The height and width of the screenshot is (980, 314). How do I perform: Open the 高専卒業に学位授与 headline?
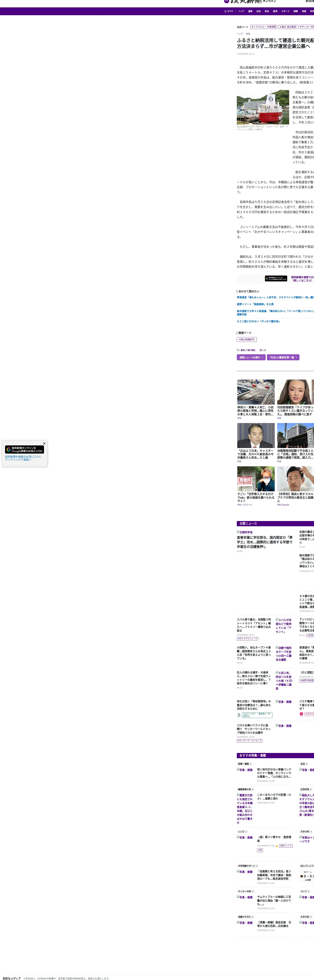[264, 542]
